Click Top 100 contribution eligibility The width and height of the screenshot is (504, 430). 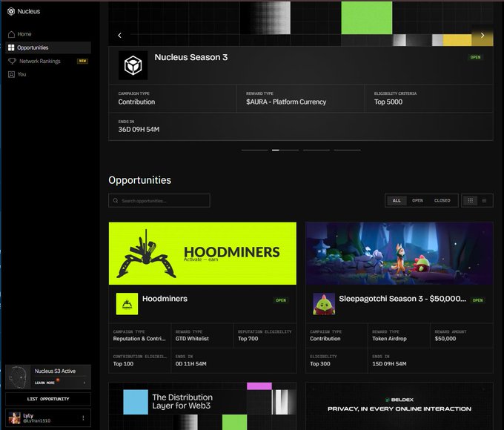click(x=123, y=364)
